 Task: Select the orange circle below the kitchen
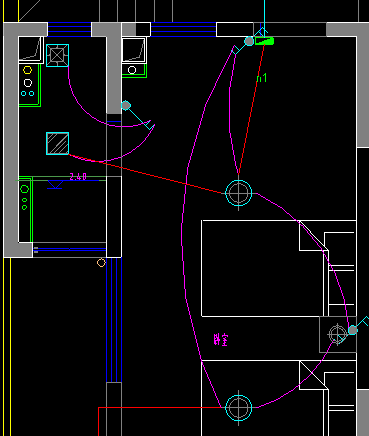101,263
